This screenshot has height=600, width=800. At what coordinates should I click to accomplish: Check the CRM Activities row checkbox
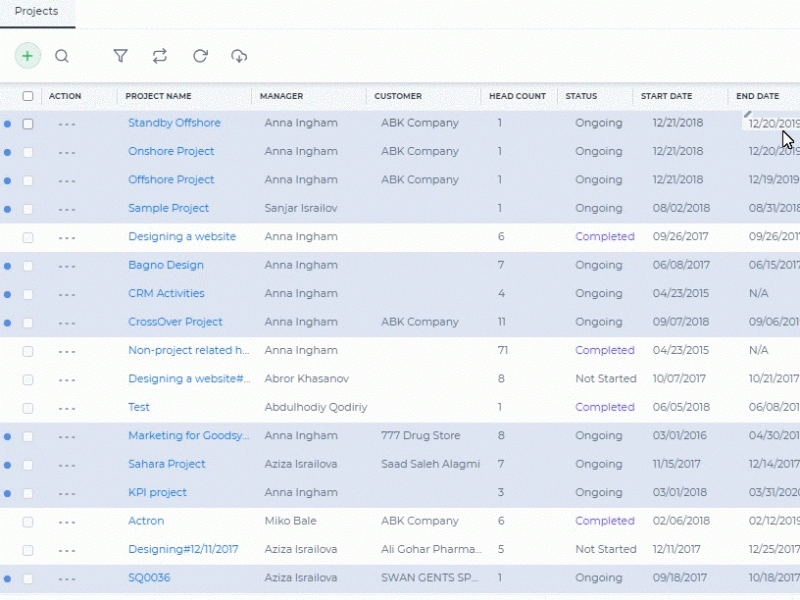point(28,295)
